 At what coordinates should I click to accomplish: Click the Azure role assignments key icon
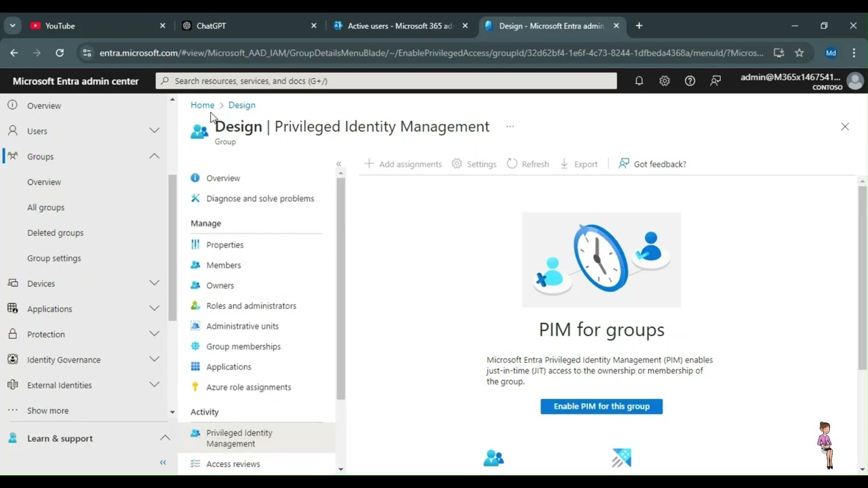[x=195, y=386]
